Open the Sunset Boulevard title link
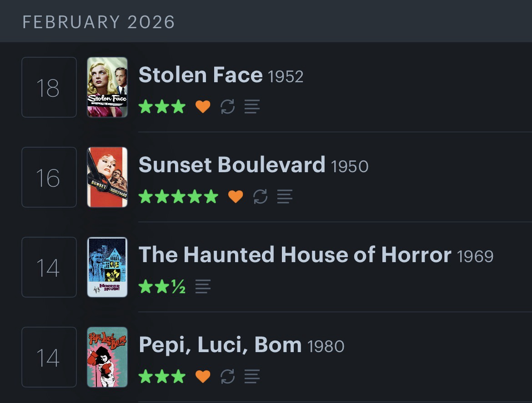The image size is (532, 403). (x=232, y=165)
